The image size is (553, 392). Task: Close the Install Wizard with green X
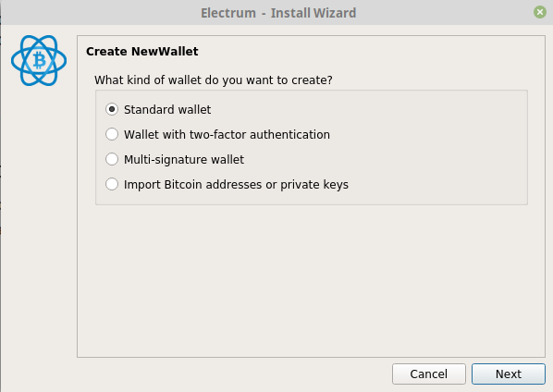point(540,12)
